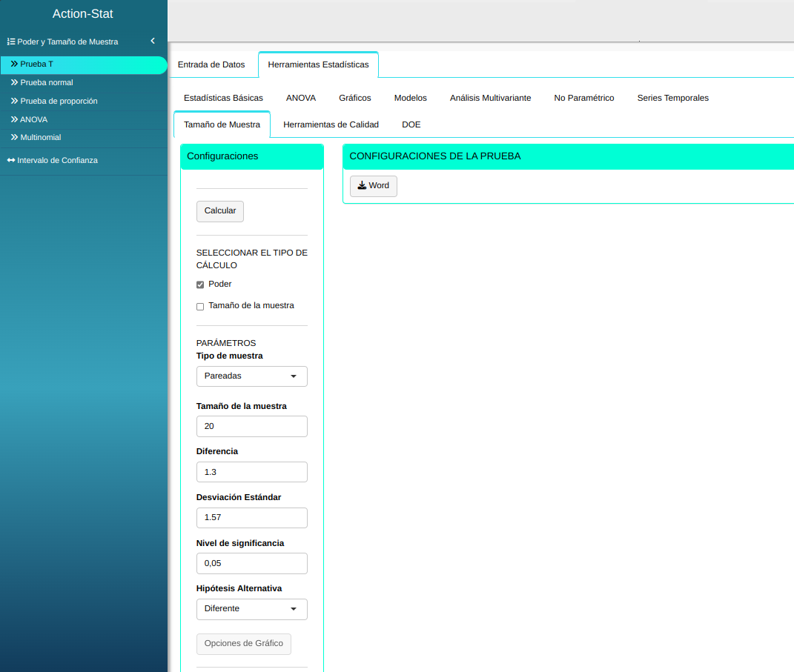794x672 pixels.
Task: Click the double-chevron icon next to ANOVA in sidebar
Action: [x=14, y=119]
